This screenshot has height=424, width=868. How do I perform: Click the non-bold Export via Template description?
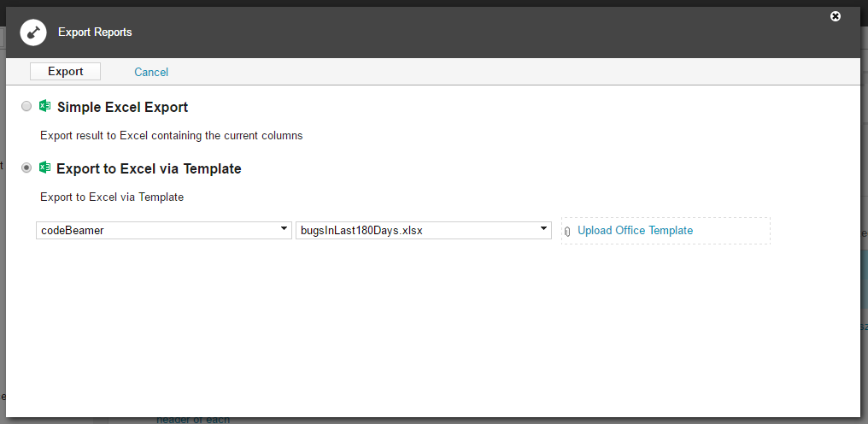tap(112, 197)
